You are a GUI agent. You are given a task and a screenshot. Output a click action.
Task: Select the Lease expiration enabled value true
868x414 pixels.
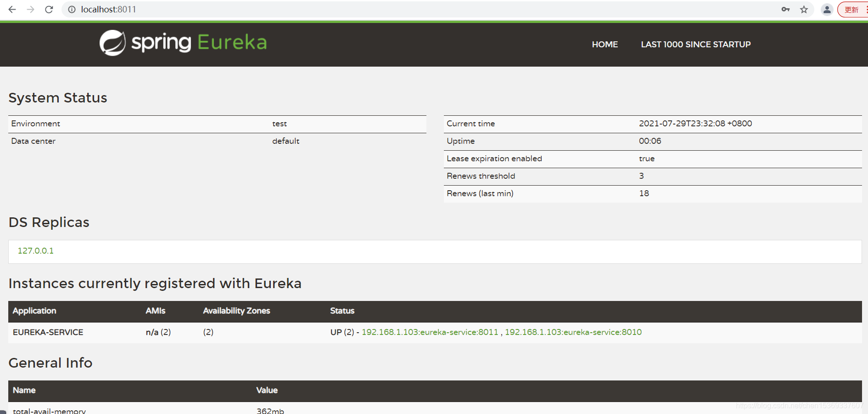(647, 159)
